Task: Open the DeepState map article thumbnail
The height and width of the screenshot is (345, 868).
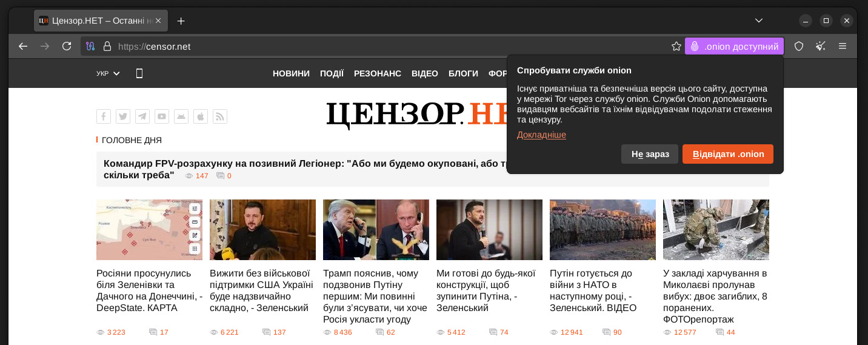Action: click(149, 230)
